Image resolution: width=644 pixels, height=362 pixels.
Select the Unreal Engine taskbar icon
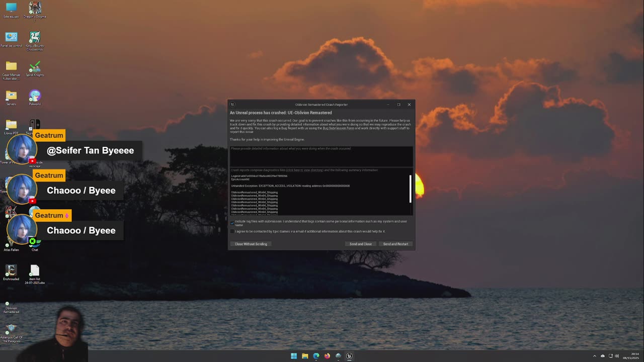click(349, 356)
